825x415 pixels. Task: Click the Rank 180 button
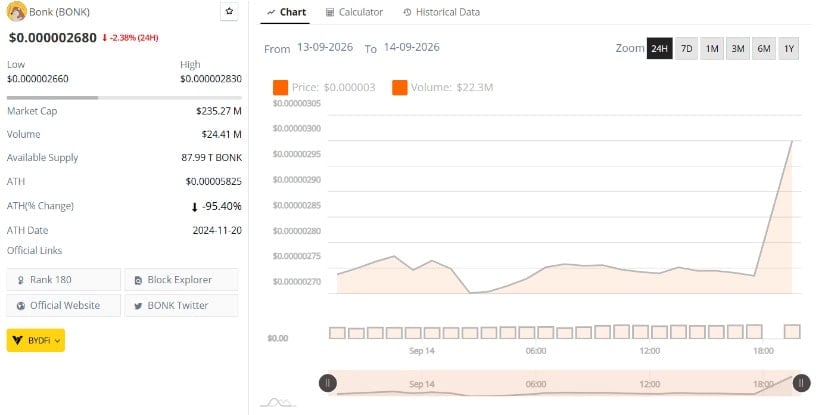(x=64, y=280)
